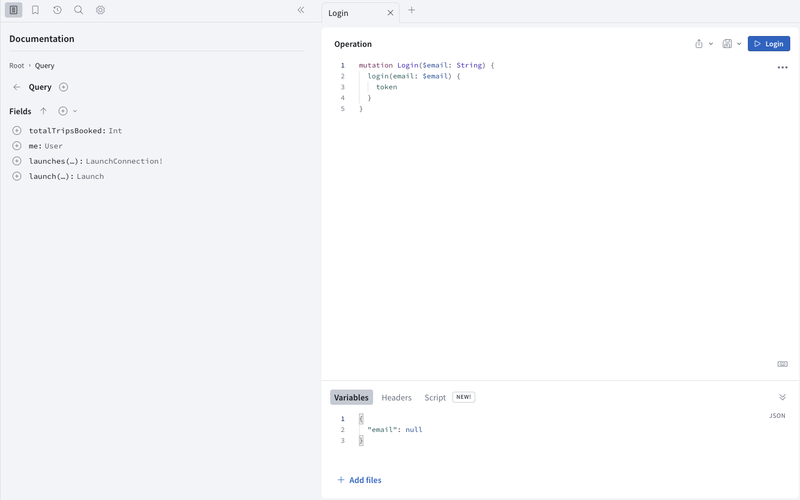Add Query with plus icon beside heading
Screen dimensions: 800x500
click(63, 87)
